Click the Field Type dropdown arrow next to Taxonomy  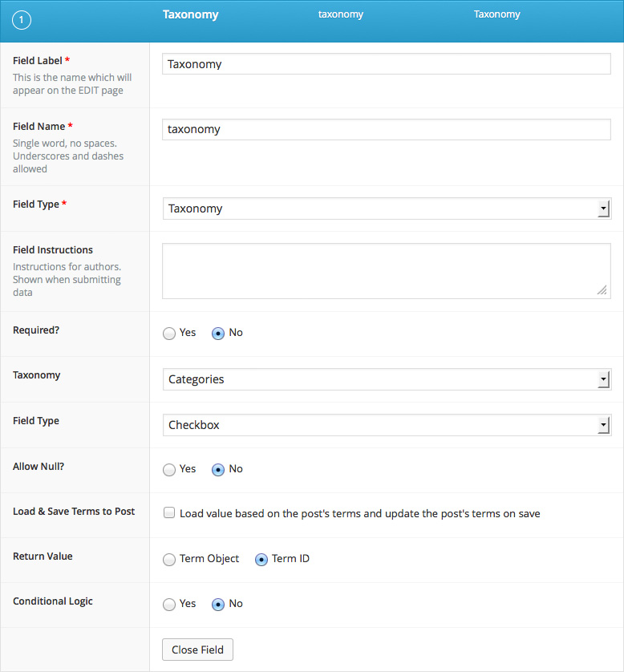tap(603, 208)
